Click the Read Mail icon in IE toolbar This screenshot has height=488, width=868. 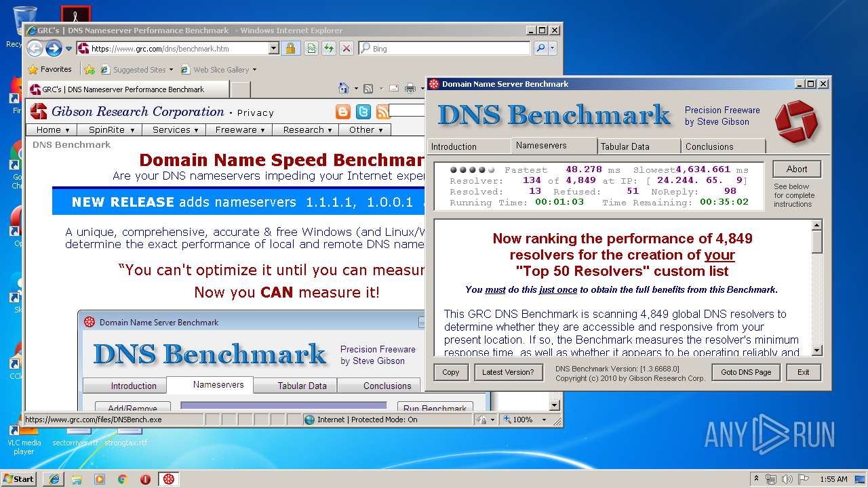click(393, 88)
